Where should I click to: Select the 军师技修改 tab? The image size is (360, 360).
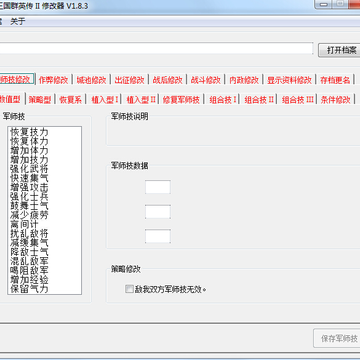16,80
